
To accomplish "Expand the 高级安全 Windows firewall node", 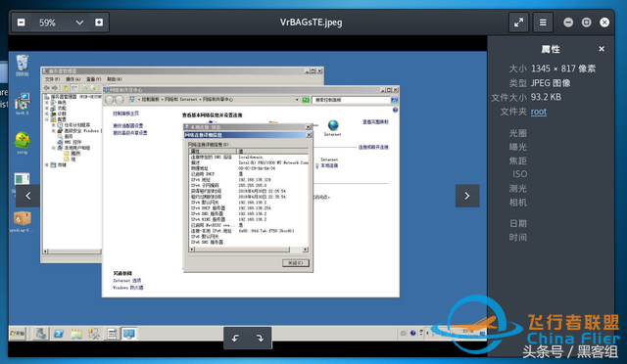I will [53, 131].
